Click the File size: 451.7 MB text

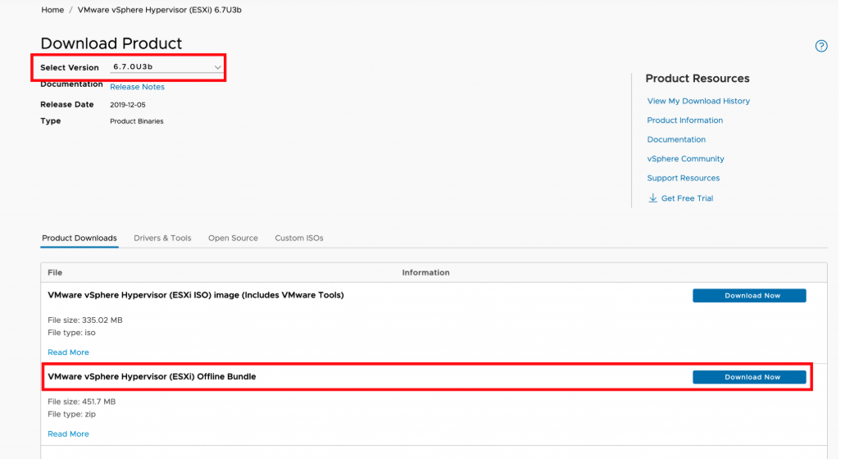[x=81, y=402]
